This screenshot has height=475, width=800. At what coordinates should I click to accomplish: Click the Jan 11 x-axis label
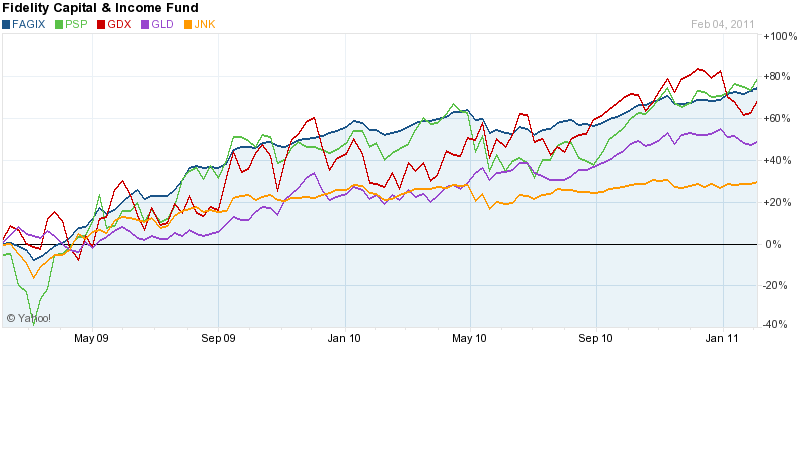722,338
